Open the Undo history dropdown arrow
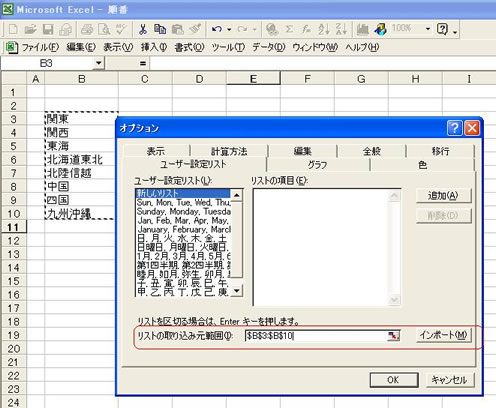This screenshot has height=408, width=496. click(x=229, y=30)
